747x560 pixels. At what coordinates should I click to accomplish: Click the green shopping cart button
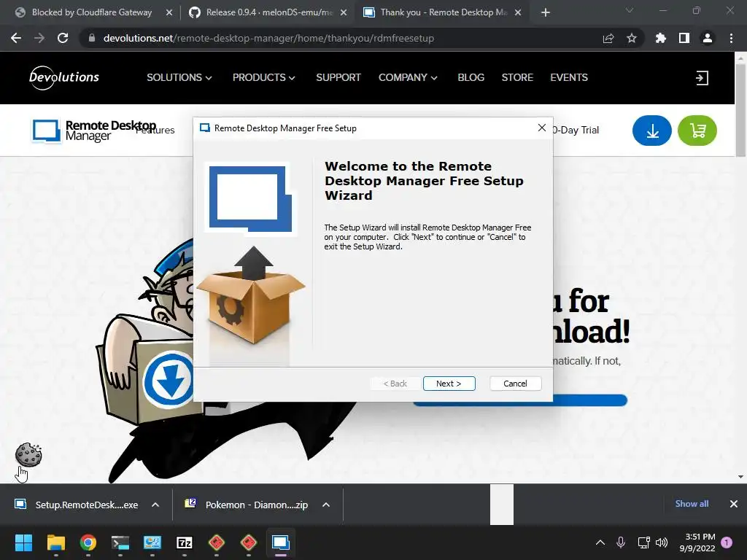click(697, 131)
